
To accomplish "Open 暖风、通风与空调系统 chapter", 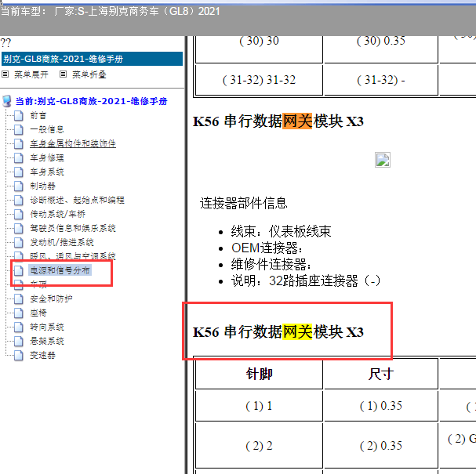I will point(73,256).
